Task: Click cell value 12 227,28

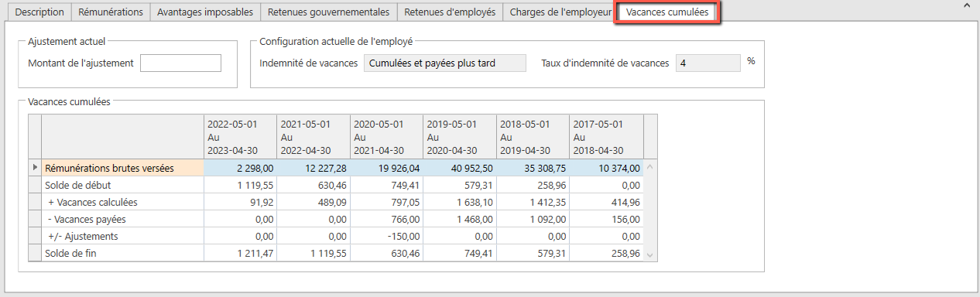Action: tap(313, 168)
